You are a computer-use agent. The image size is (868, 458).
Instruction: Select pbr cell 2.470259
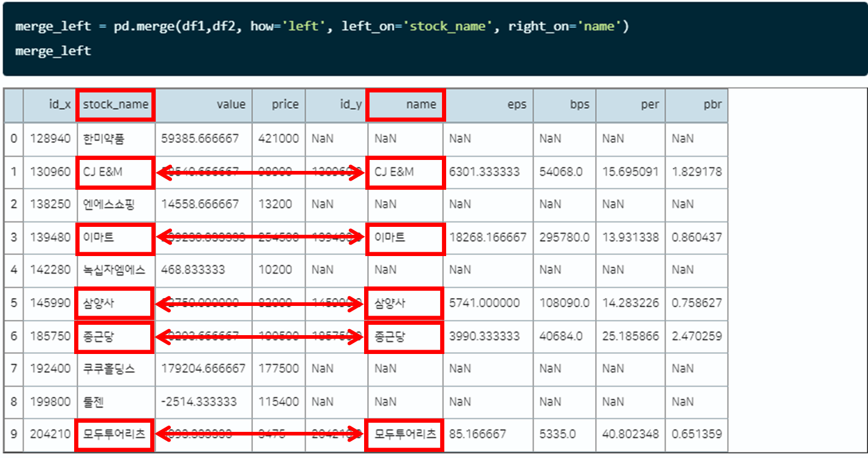pos(697,336)
